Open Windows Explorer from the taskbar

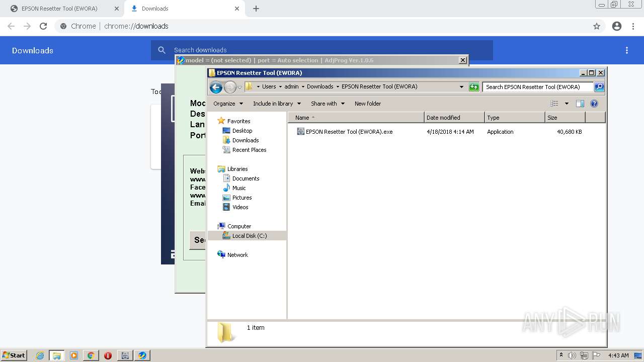coord(57,355)
